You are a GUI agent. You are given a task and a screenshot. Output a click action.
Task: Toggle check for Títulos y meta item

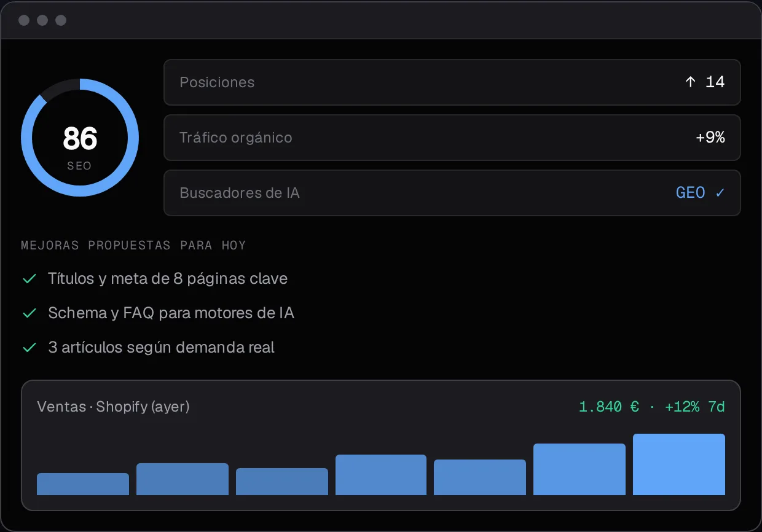pos(29,279)
